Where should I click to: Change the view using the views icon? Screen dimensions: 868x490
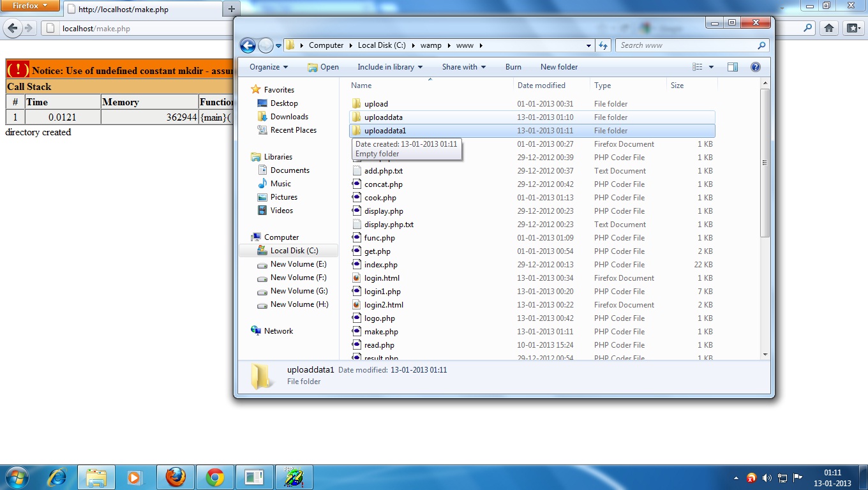pyautogui.click(x=698, y=67)
